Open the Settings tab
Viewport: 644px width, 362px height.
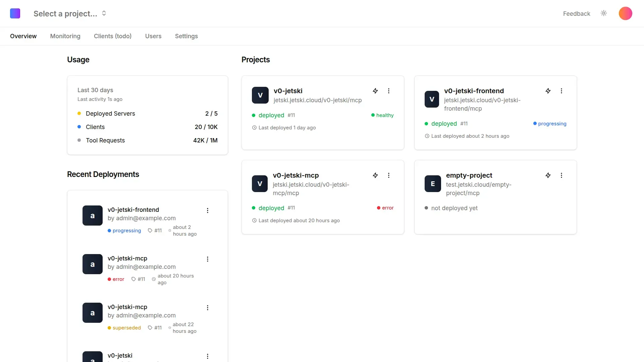186,36
